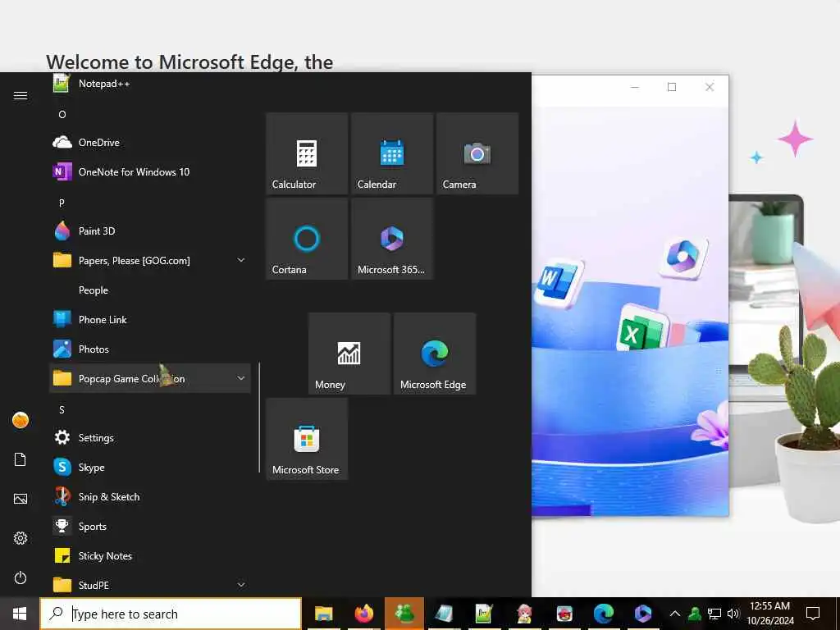840x630 pixels.
Task: Open Microsoft Edge from the taskbar
Action: tap(604, 614)
